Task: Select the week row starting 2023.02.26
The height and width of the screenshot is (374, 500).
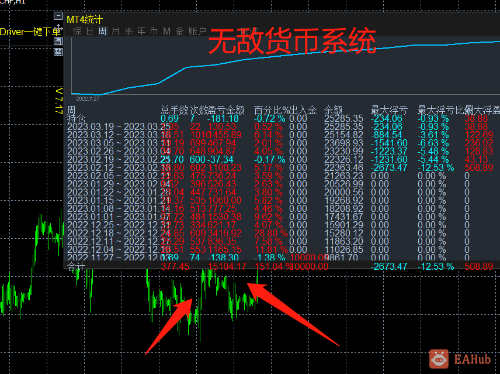Action: pyautogui.click(x=282, y=151)
